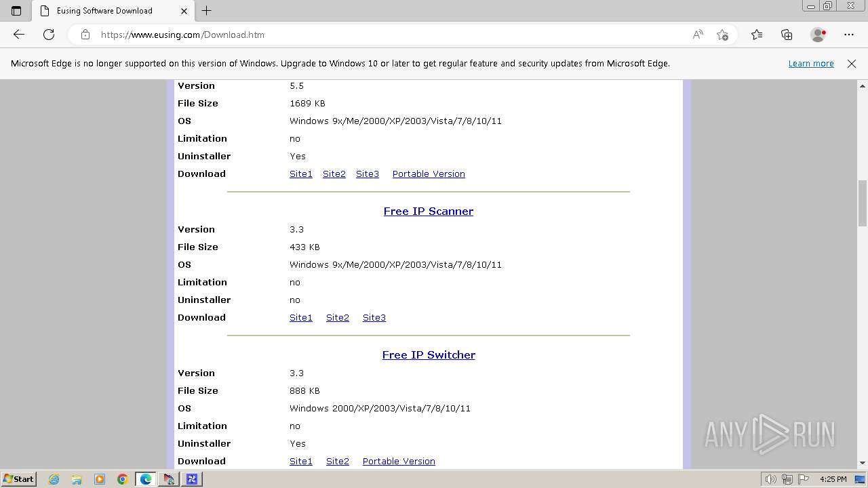Screen dimensions: 868x488
Task: Open Learn more link in notification
Action: point(811,64)
